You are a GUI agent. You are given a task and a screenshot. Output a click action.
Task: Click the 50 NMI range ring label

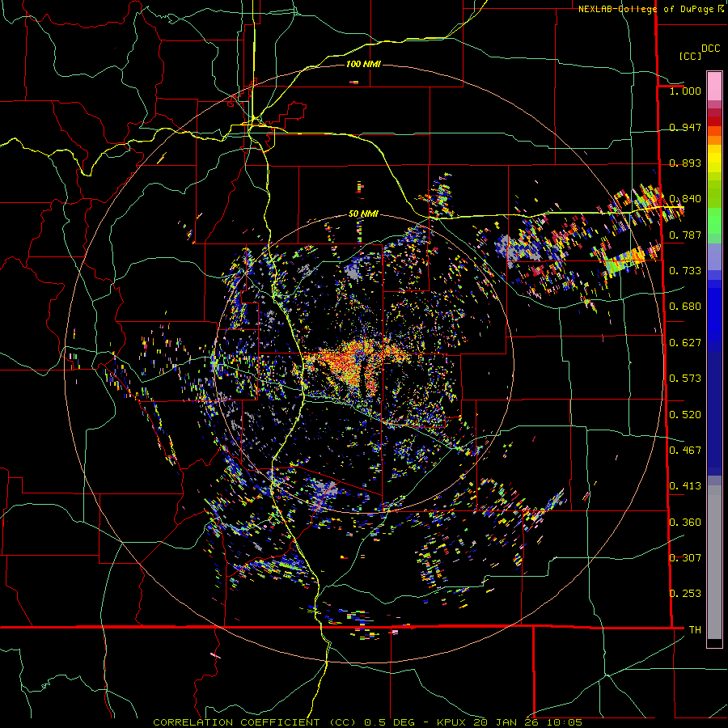pyautogui.click(x=363, y=214)
